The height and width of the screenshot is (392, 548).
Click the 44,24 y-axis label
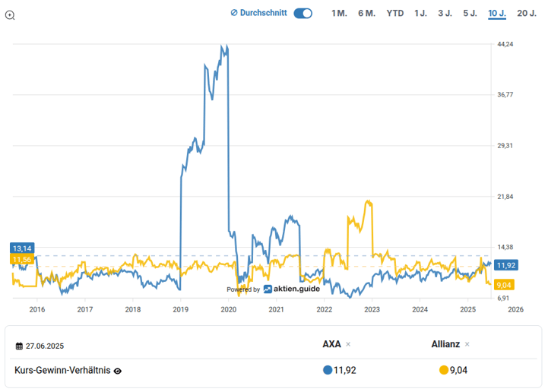(505, 44)
